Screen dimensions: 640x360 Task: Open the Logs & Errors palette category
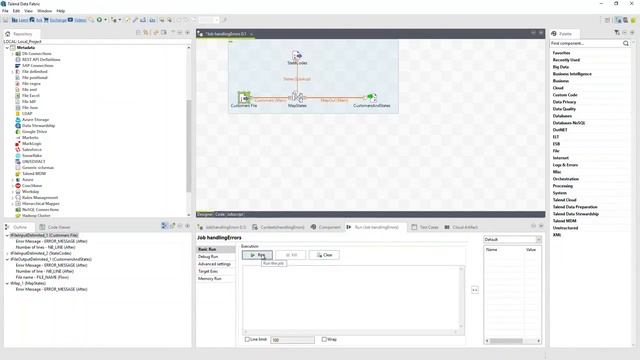[565, 165]
